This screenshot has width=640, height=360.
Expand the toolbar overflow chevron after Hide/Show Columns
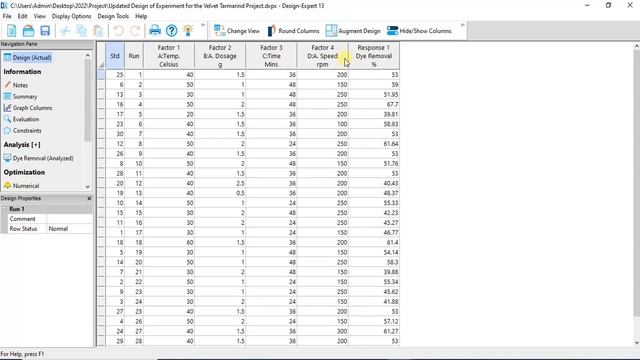pyautogui.click(x=462, y=25)
